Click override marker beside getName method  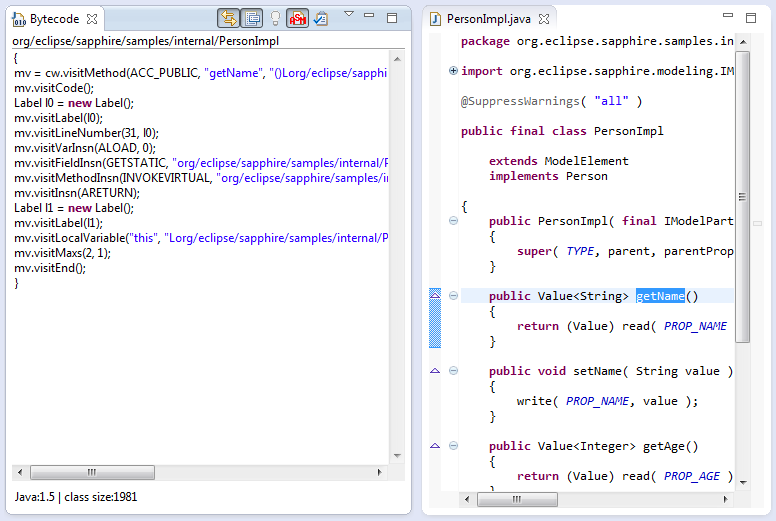(x=435, y=295)
